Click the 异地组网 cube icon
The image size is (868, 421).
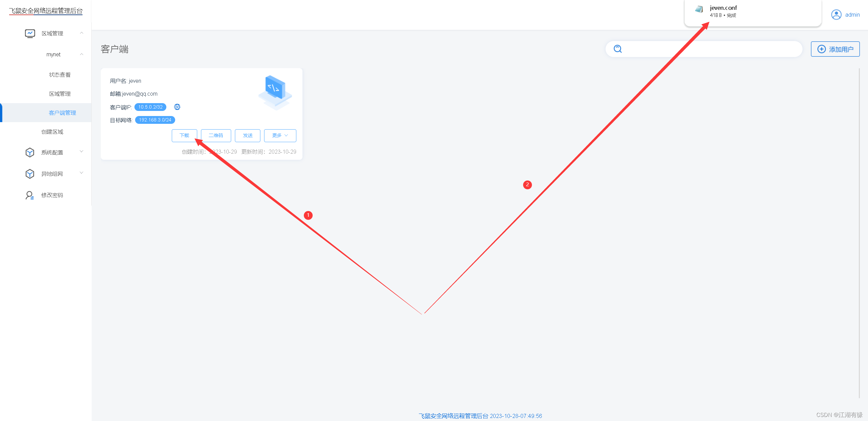(x=30, y=174)
